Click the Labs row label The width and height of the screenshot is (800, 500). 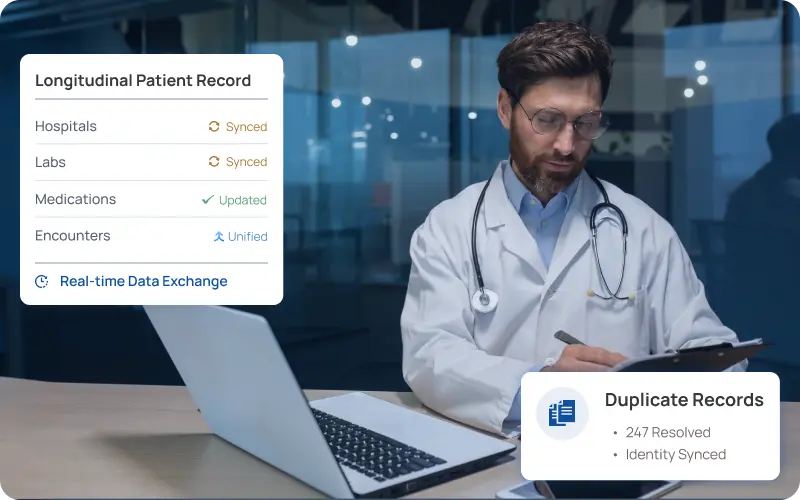click(x=50, y=162)
